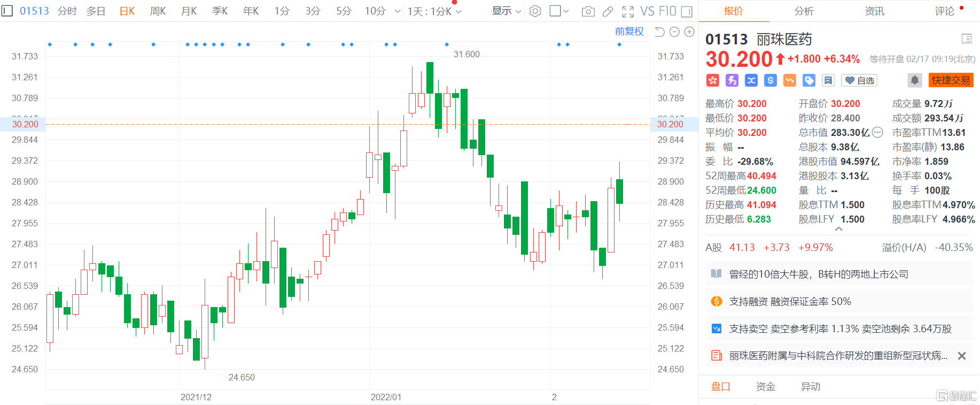The width and height of the screenshot is (980, 405).
Task: Open the 显示 display dropdown
Action: [506, 11]
